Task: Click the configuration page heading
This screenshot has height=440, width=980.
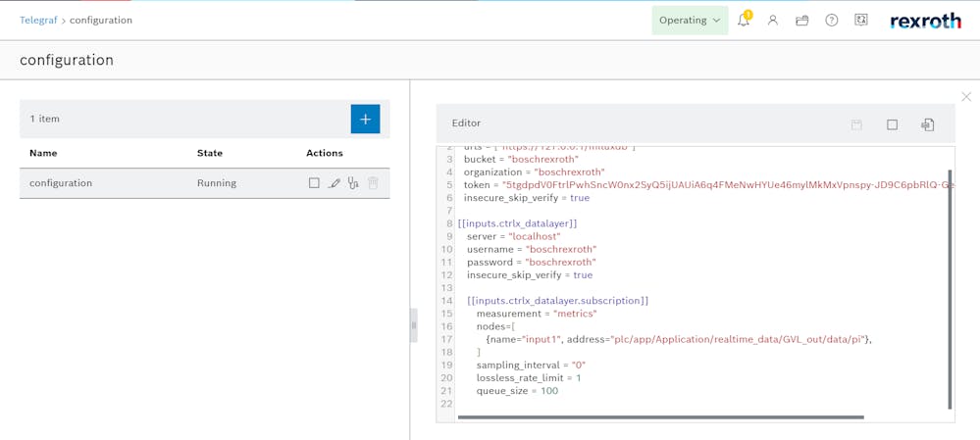Action: click(x=67, y=60)
